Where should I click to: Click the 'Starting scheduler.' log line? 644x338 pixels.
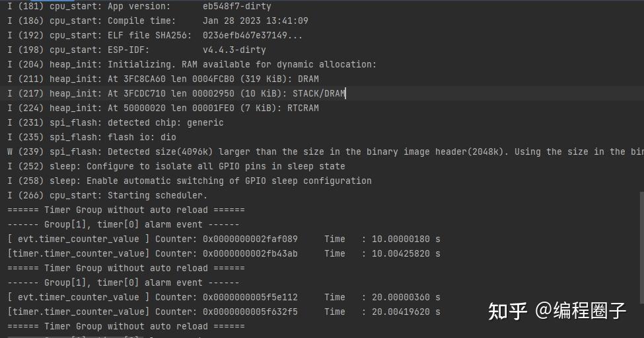[x=157, y=195]
